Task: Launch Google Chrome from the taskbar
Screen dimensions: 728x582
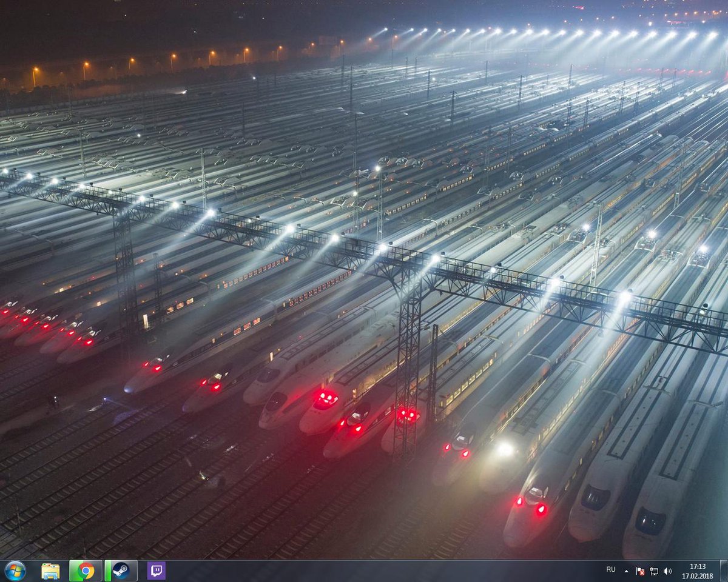Action: (x=86, y=571)
